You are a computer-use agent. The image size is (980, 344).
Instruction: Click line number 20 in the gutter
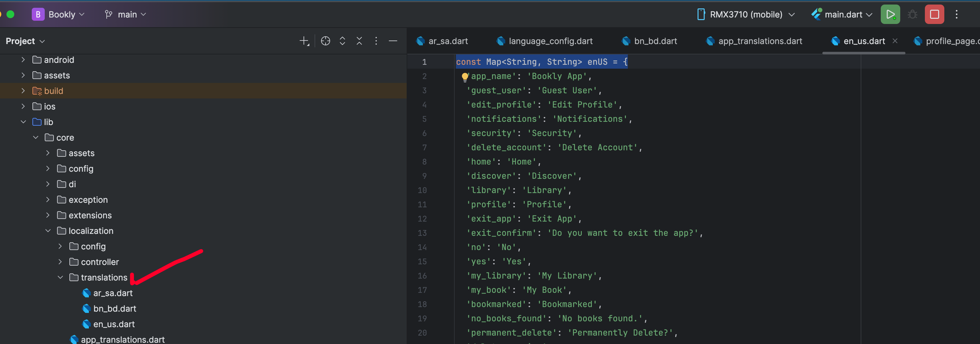[x=422, y=333]
